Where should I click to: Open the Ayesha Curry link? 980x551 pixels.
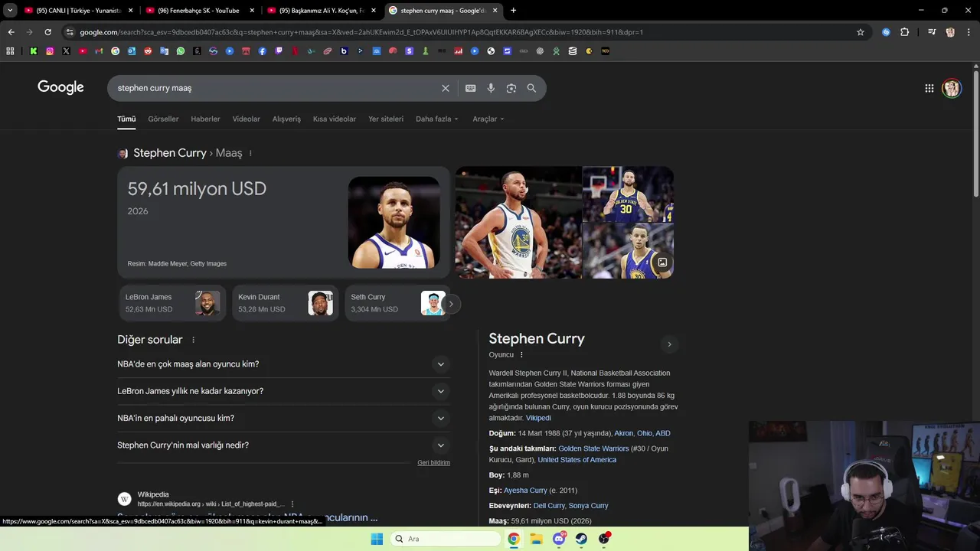point(525,491)
